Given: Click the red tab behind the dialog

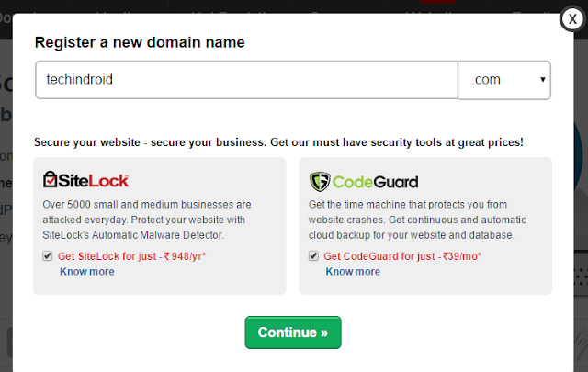Looking at the screenshot, I should (438, 2).
